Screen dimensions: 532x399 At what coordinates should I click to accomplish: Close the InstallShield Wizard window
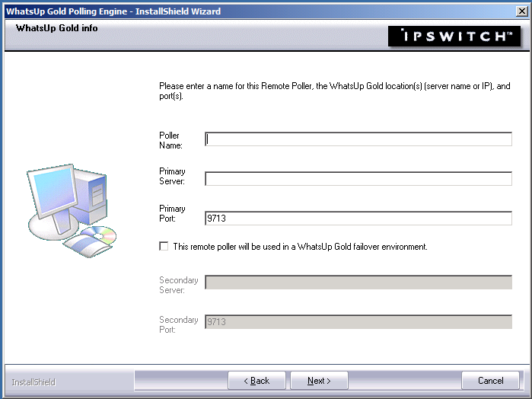pos(521,11)
